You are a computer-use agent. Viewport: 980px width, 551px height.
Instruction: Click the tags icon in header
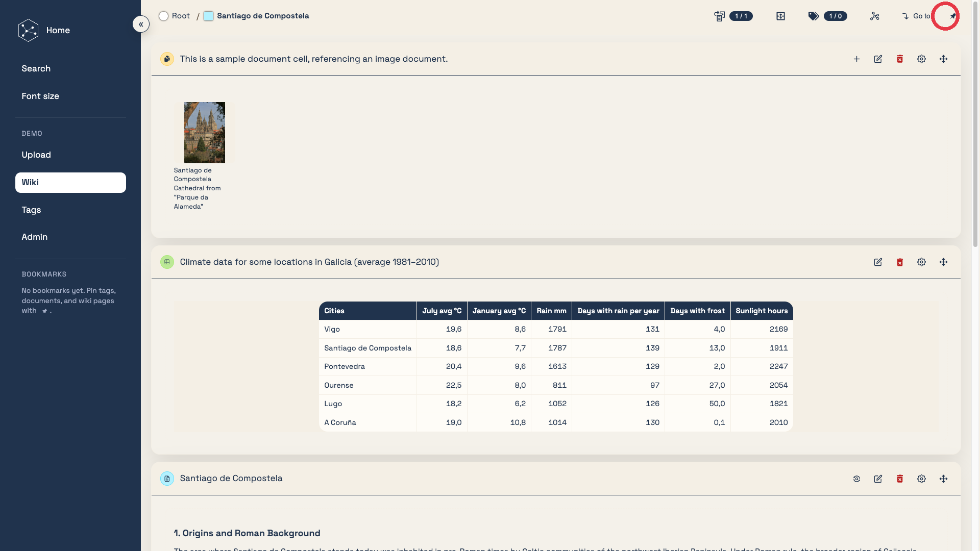coord(814,16)
